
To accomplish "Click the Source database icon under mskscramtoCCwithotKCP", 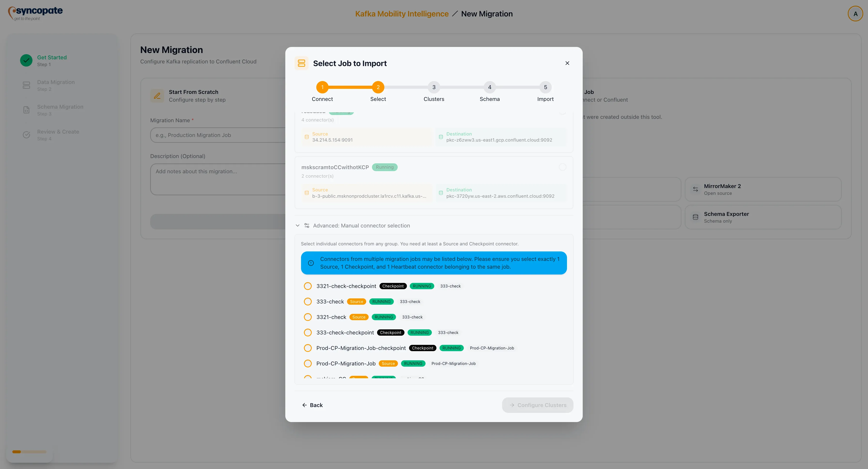I will coord(307,193).
